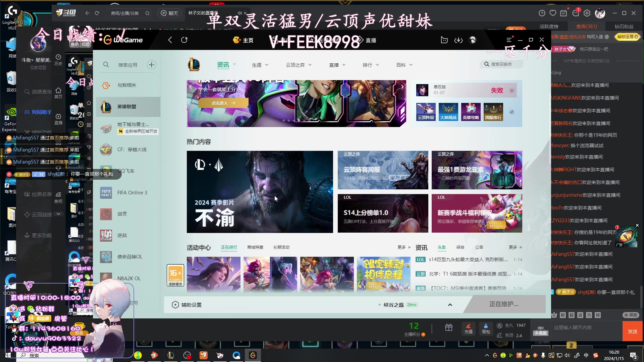Click 充值 recharge button
This screenshot has width=644, height=362.
click(x=468, y=328)
